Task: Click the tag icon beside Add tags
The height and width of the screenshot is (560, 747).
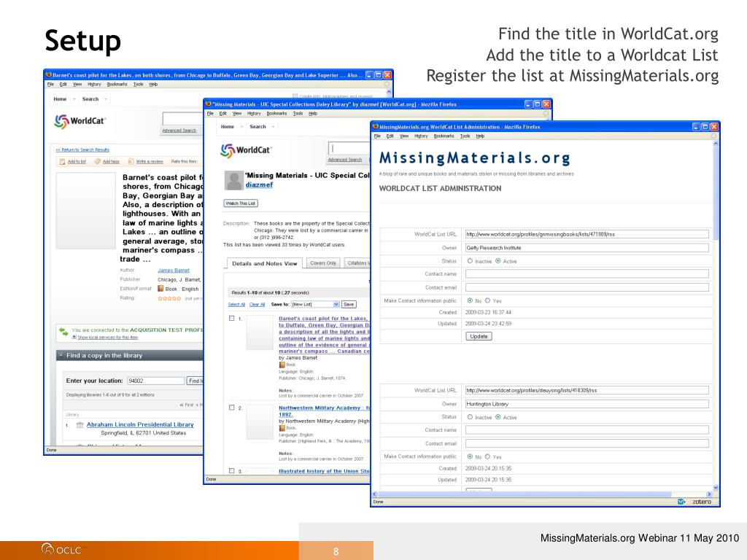Action: pos(98,162)
